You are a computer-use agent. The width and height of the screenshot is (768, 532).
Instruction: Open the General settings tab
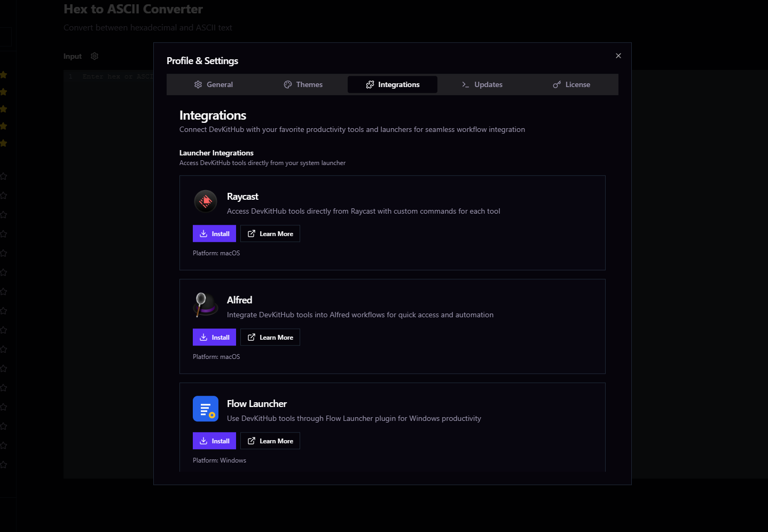click(214, 84)
